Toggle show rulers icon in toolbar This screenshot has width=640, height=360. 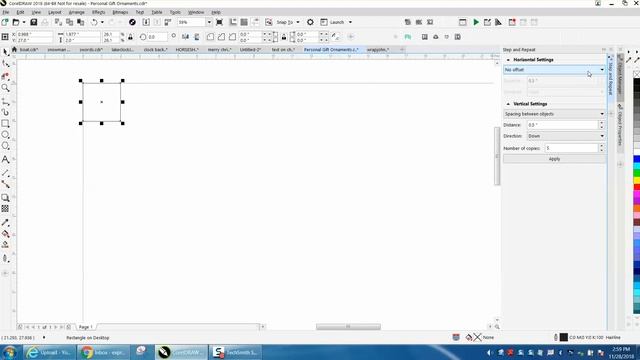pyautogui.click(x=233, y=22)
